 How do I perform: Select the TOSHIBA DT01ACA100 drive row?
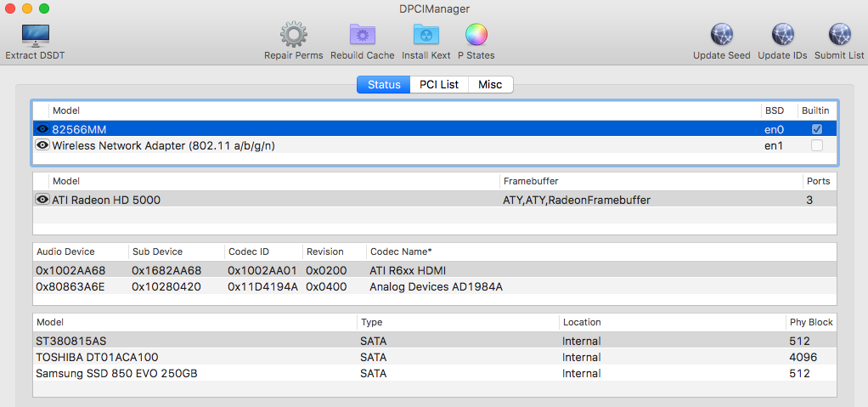click(435, 357)
